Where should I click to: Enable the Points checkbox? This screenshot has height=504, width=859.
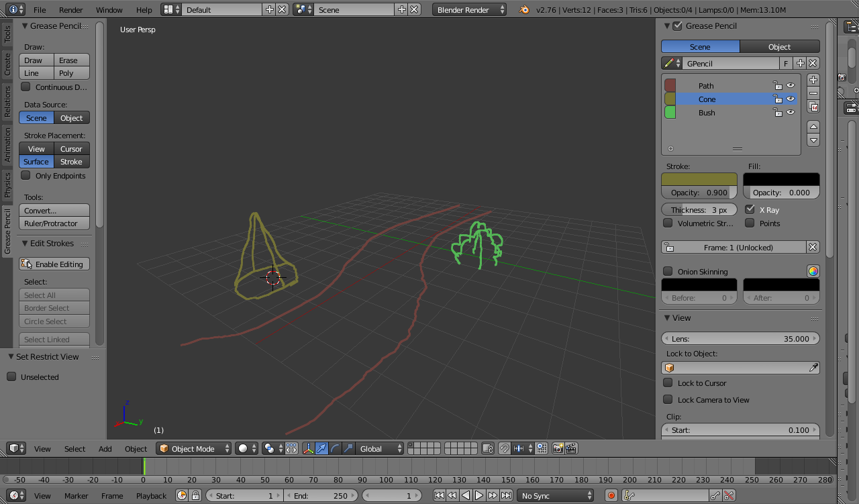click(x=750, y=223)
